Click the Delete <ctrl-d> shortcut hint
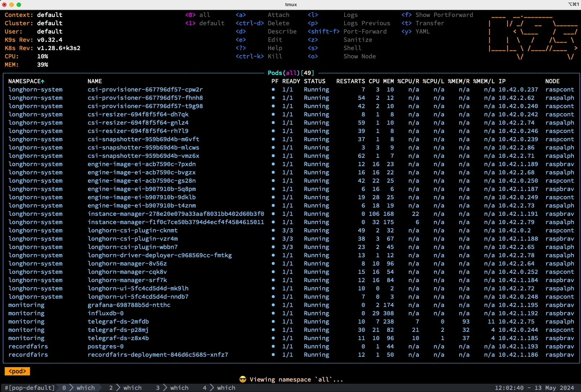Screen dimensions: 581x392 [262, 23]
